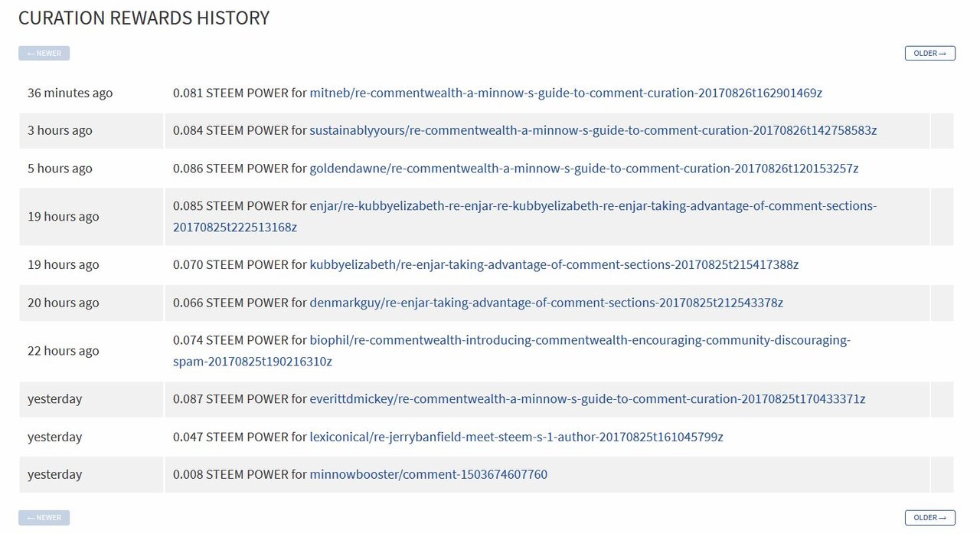Open the kubbyelizabeth re-enjar comment link
This screenshot has height=534, width=980.
coord(554,265)
